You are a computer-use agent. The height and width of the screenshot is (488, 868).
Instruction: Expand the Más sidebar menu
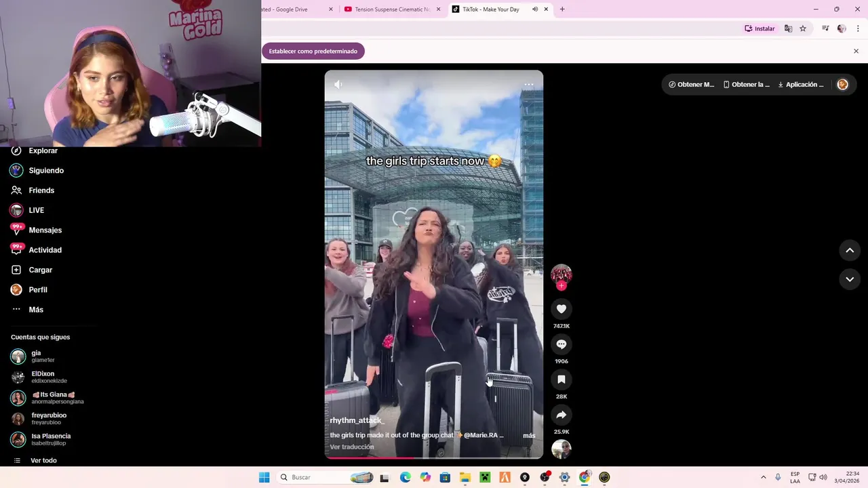pyautogui.click(x=27, y=310)
